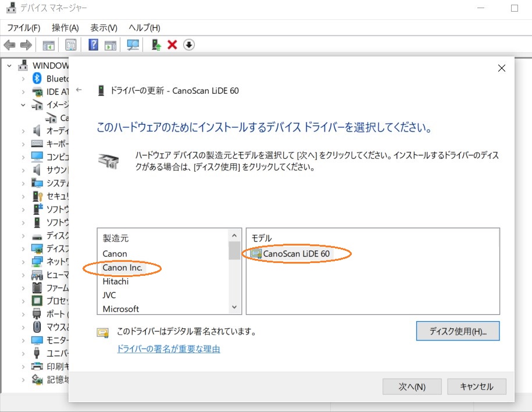Select the universal serial bus category icon

tap(37, 353)
